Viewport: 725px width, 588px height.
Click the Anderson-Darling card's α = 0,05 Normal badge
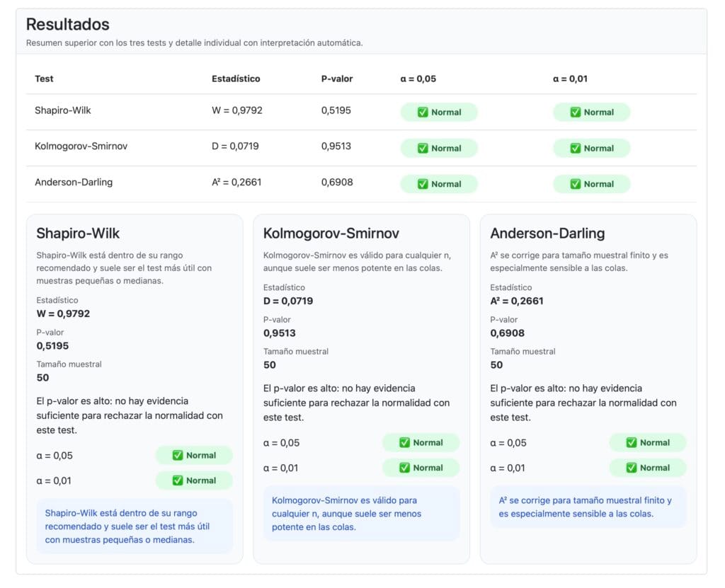click(x=648, y=443)
